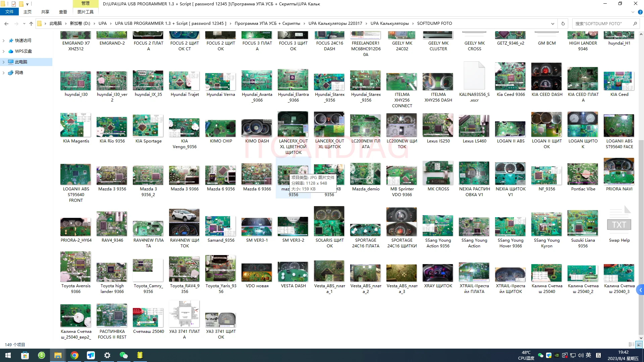Switch to the 查看 ribbon tab
The image size is (644, 362).
tap(63, 12)
